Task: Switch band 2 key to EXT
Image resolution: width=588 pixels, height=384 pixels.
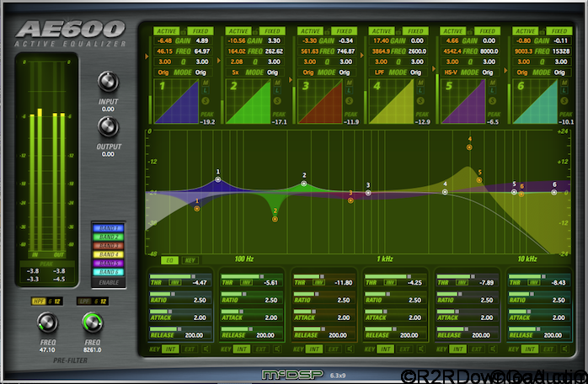Action: (261, 349)
